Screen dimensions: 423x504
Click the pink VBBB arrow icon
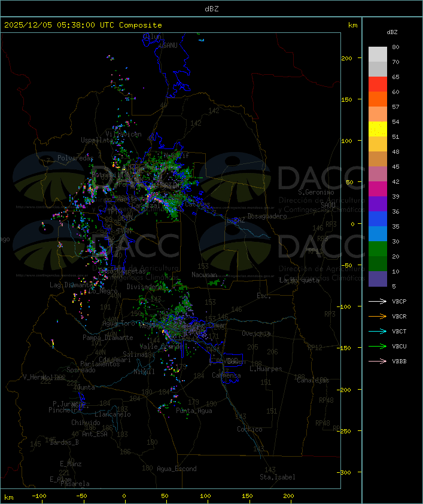pyautogui.click(x=378, y=361)
